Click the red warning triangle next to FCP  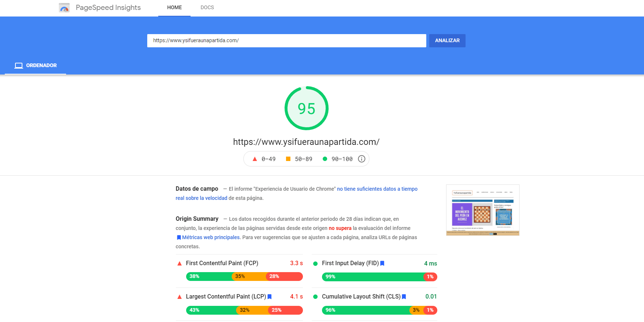180,263
